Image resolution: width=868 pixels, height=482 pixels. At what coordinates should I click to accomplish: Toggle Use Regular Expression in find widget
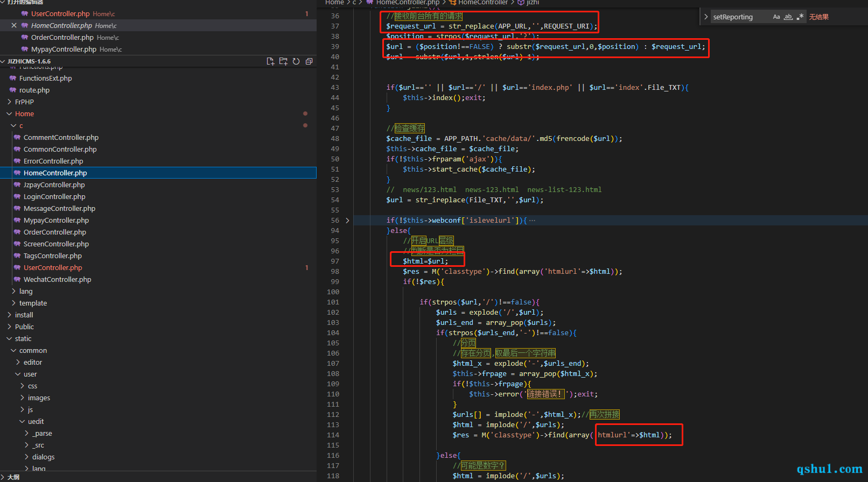(x=800, y=17)
